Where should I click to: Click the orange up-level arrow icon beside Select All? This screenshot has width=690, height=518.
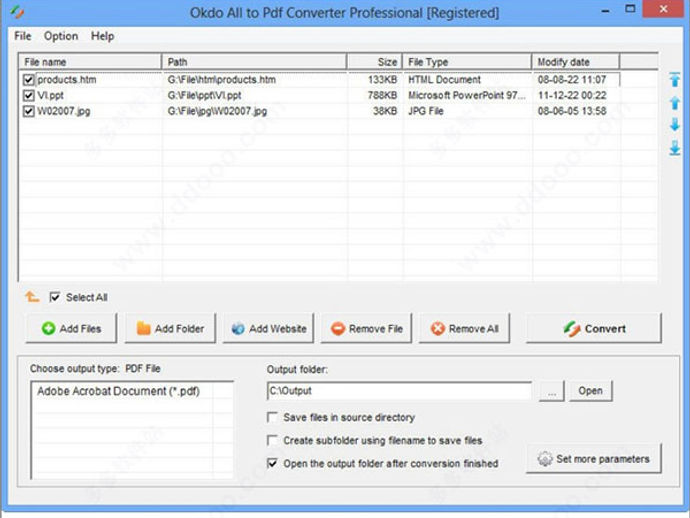(32, 297)
